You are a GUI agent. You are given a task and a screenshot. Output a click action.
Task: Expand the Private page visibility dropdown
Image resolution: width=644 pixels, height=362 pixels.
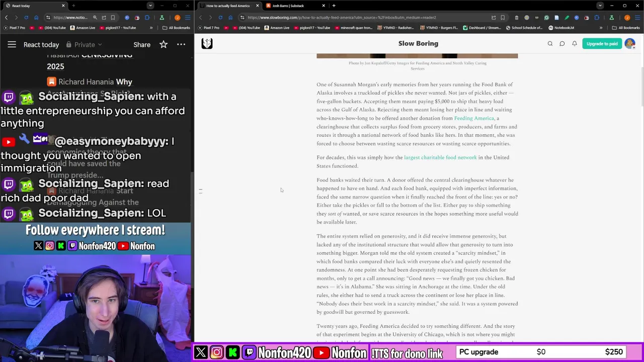pyautogui.click(x=84, y=45)
